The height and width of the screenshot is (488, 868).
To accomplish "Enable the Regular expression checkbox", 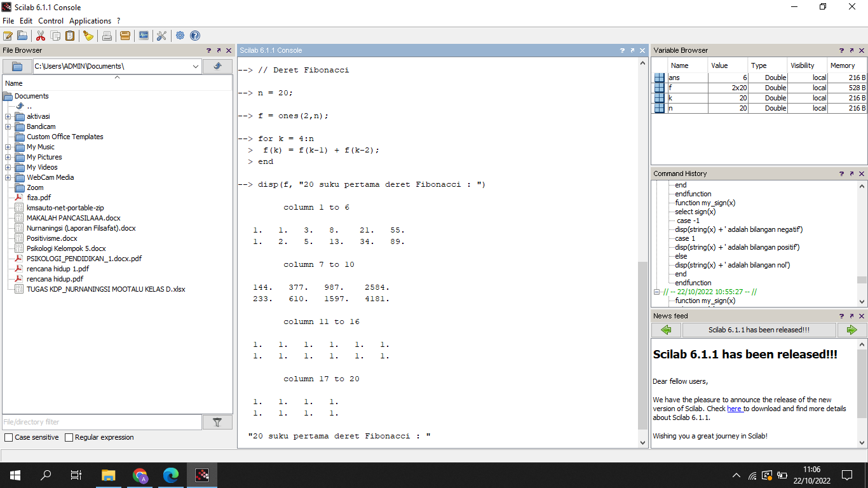I will 69,437.
